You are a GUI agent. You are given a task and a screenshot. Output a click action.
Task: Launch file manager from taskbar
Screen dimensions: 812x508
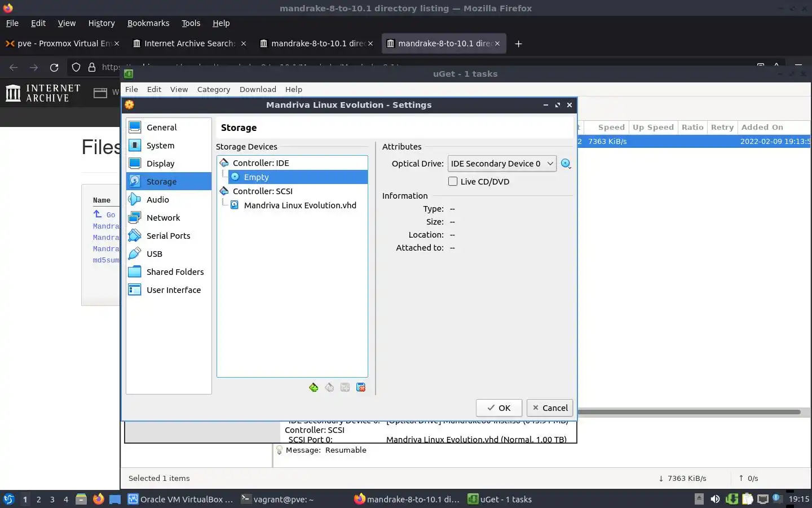(x=81, y=499)
